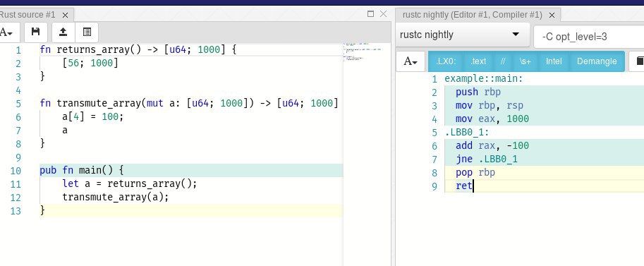The height and width of the screenshot is (266, 644).
Task: Close the source editor pane stack
Action: (383, 14)
